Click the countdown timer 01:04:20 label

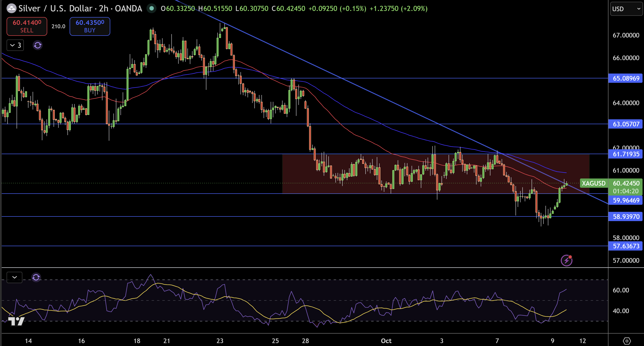[x=626, y=191]
